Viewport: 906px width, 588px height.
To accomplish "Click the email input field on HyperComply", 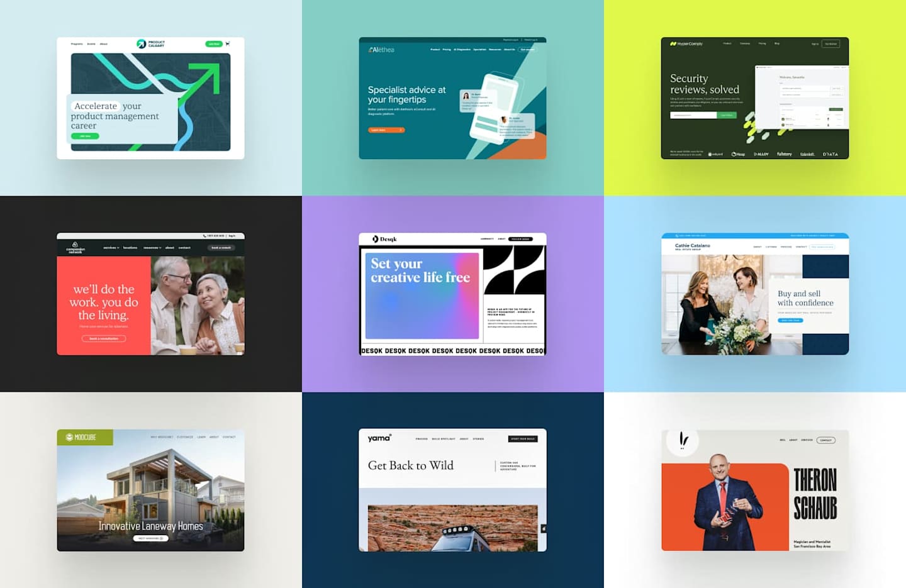I will pos(693,115).
